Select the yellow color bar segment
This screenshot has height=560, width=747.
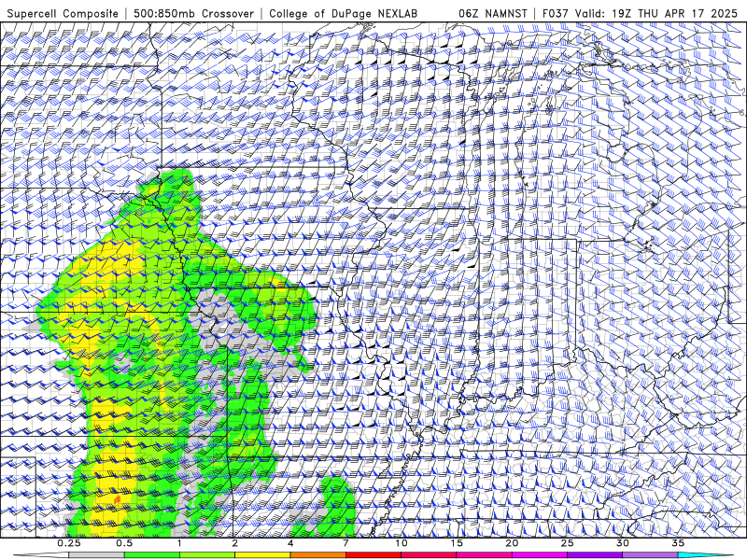(x=262, y=555)
